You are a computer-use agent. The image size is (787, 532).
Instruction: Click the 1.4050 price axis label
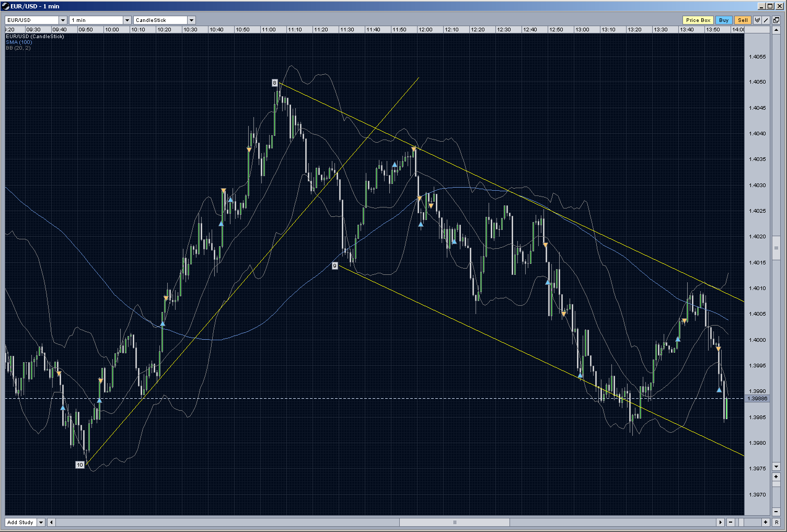point(757,82)
